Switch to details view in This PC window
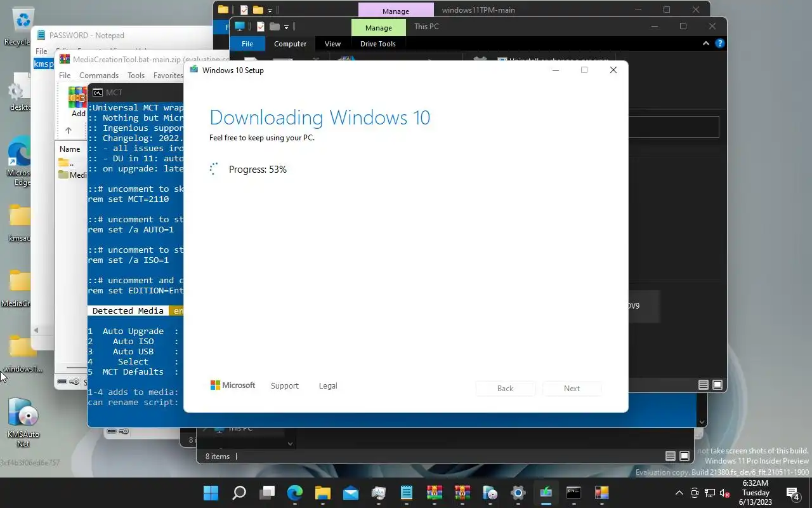The height and width of the screenshot is (508, 812). click(704, 385)
